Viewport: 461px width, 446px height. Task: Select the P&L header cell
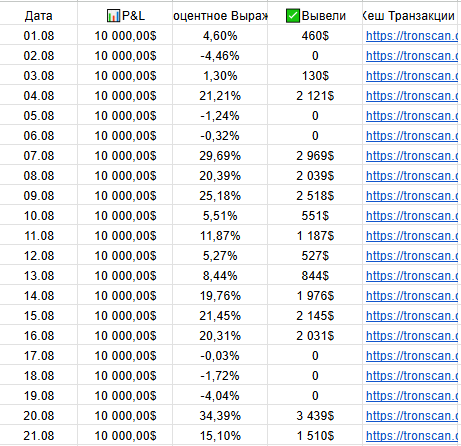click(125, 15)
